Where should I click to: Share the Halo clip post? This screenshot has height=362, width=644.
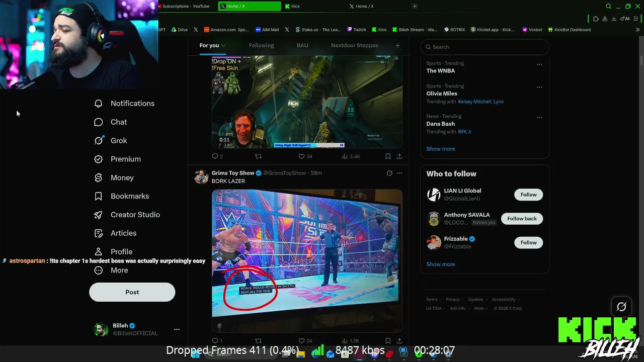tap(399, 156)
